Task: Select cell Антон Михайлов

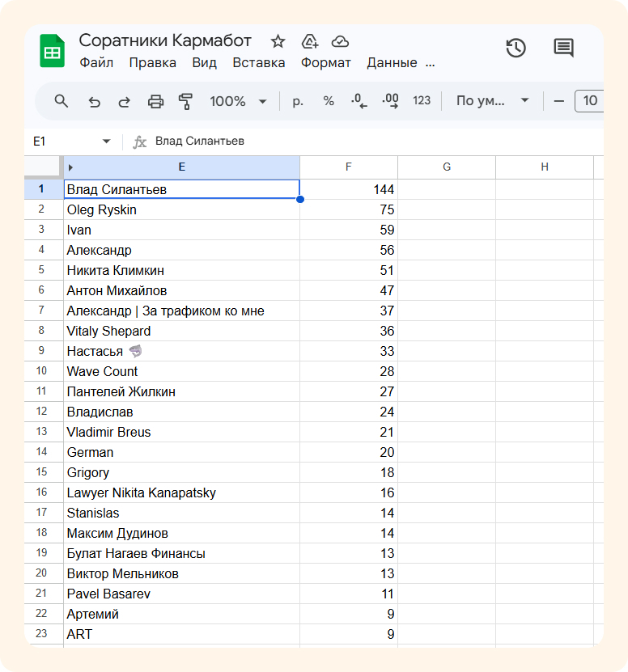Action: 181,290
